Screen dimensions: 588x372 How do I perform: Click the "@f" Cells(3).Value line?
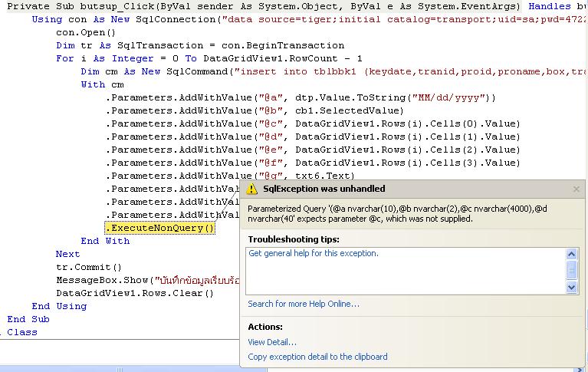(x=313, y=163)
